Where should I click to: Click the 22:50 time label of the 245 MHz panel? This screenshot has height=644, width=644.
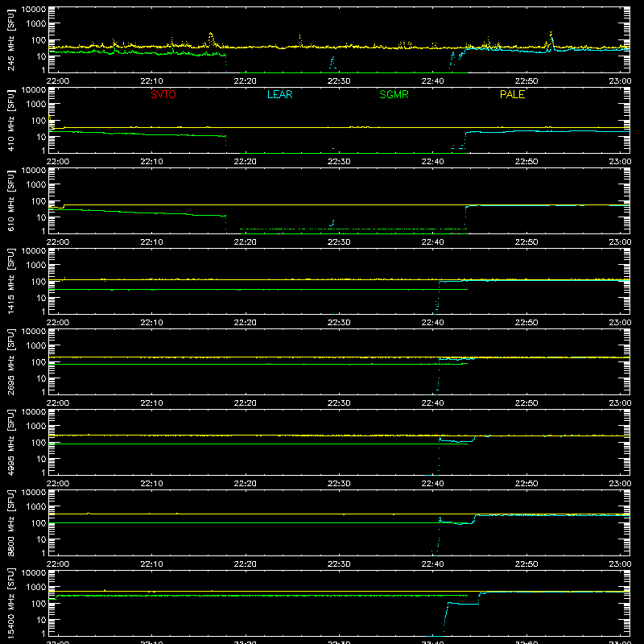coord(526,81)
